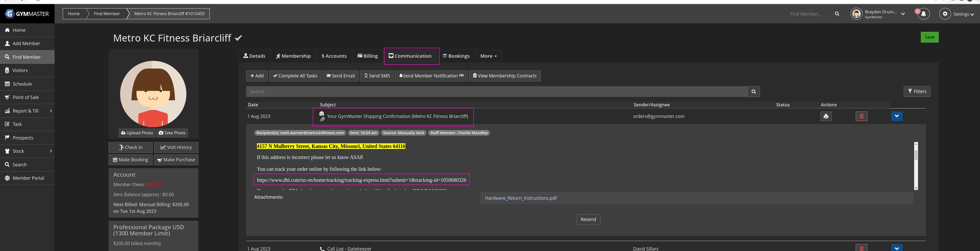Expand the More tab dropdown

click(x=488, y=56)
